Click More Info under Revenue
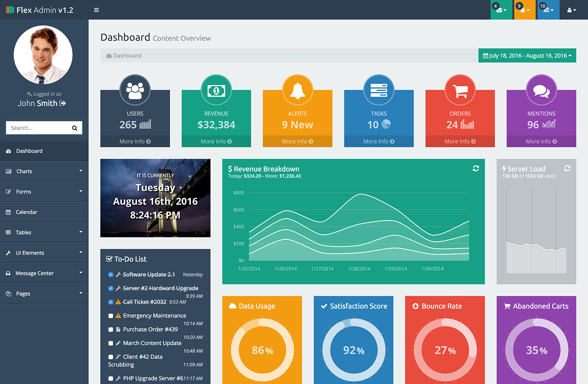This screenshot has height=384, width=588. [x=216, y=141]
